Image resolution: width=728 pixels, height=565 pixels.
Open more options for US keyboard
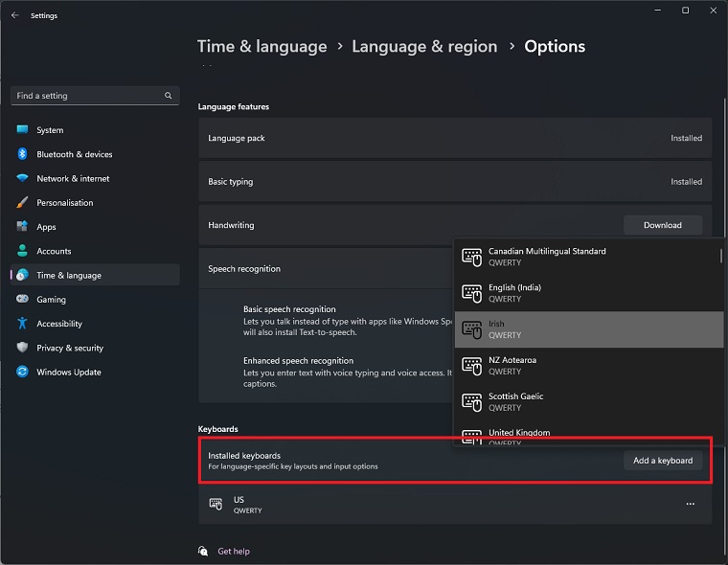pos(691,504)
